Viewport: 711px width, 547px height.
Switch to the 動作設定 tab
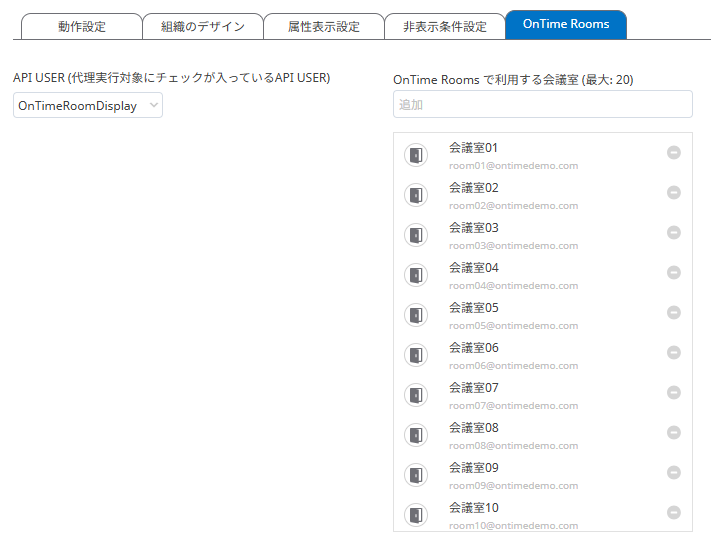[x=81, y=27]
